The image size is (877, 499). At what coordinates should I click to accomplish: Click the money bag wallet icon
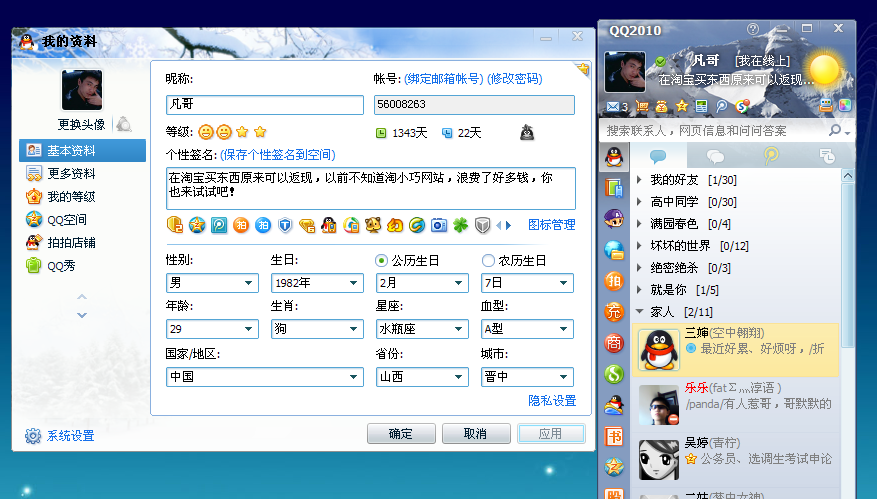[x=662, y=106]
